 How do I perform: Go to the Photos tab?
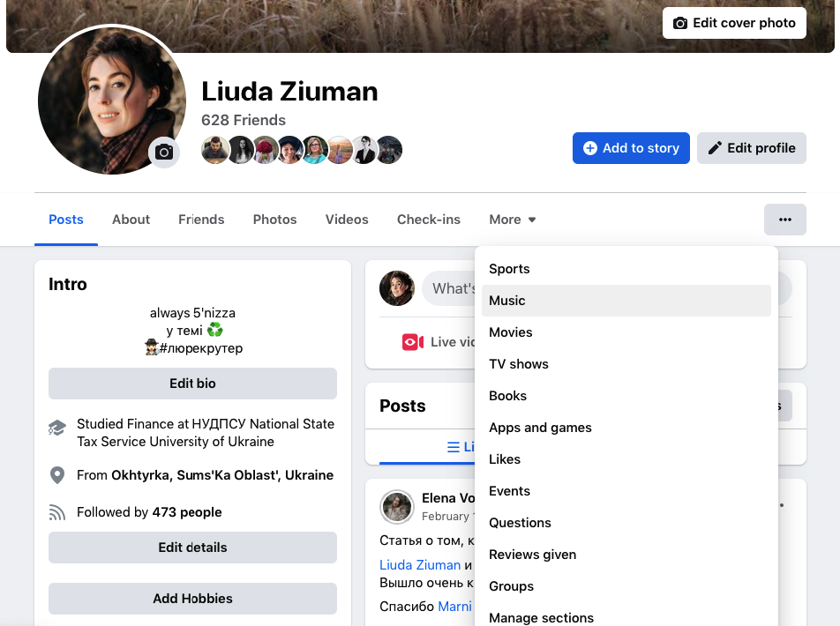[274, 220]
